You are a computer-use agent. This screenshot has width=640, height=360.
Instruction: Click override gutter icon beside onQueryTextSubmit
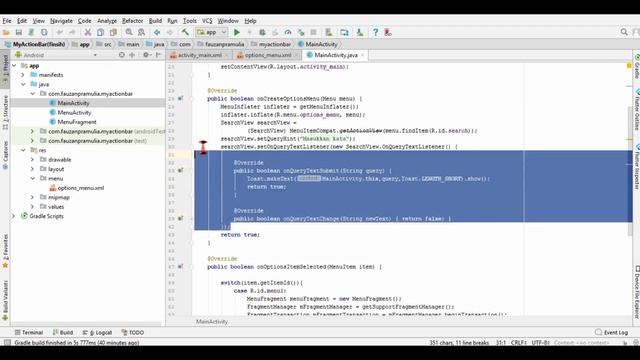pos(180,170)
